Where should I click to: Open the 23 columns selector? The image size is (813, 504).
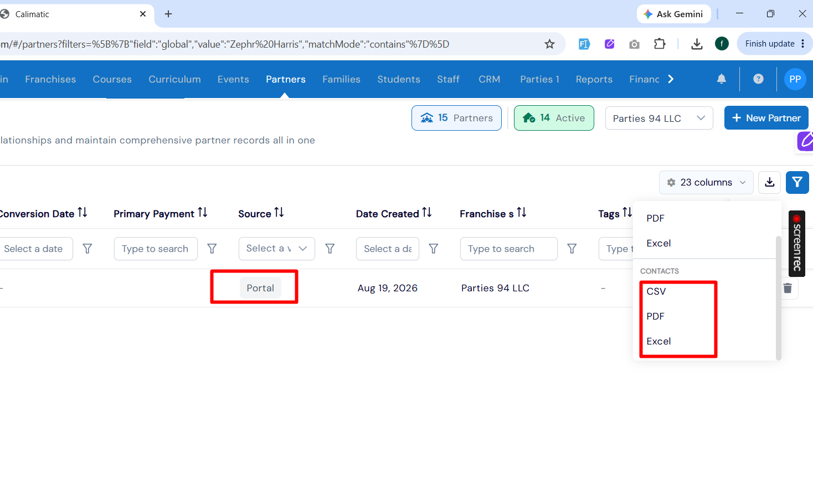pyautogui.click(x=706, y=182)
